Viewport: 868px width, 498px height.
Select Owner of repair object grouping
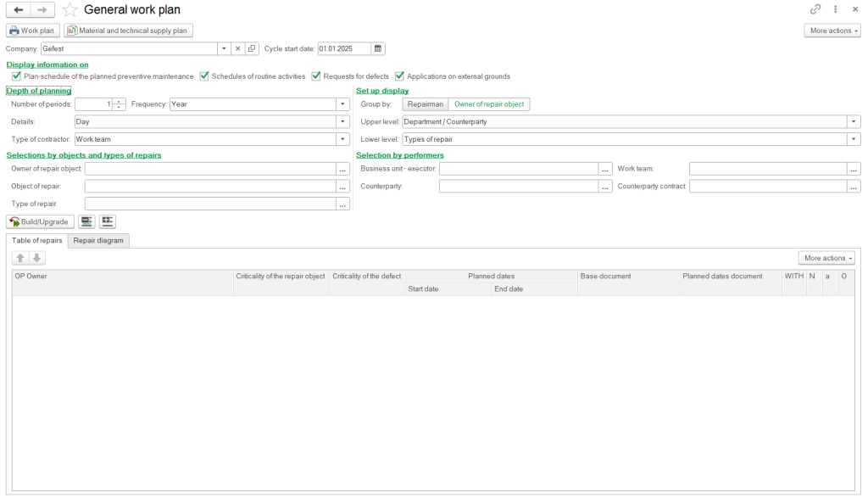click(489, 104)
